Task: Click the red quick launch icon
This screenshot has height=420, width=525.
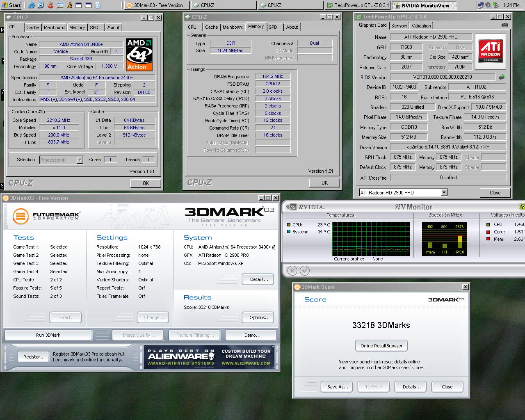Action: [50, 5]
